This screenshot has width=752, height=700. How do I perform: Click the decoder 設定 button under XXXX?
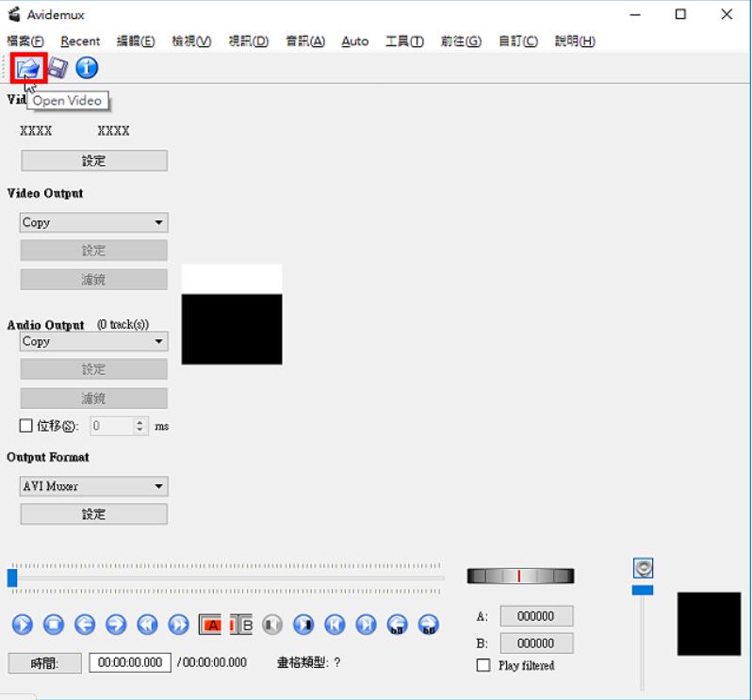94,160
